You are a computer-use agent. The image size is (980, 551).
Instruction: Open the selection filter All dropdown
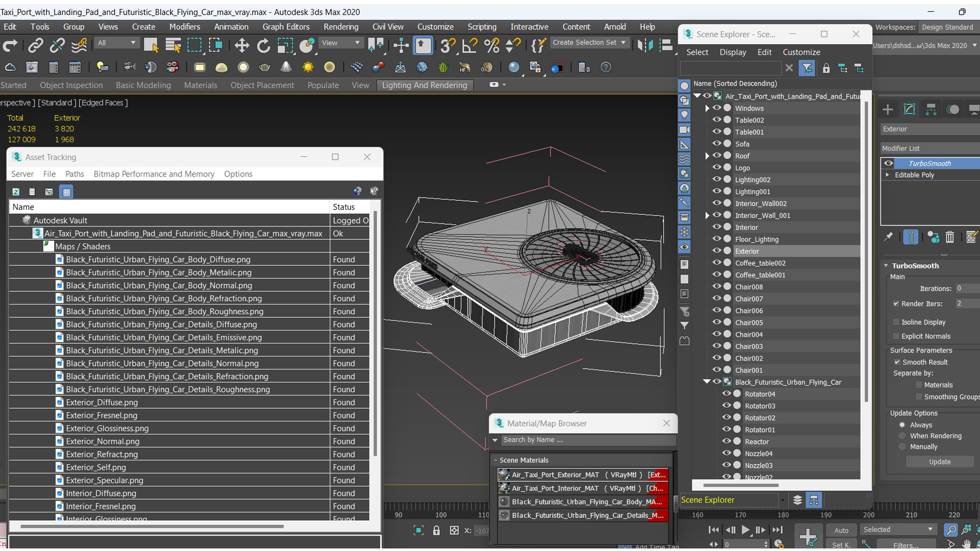(x=116, y=43)
